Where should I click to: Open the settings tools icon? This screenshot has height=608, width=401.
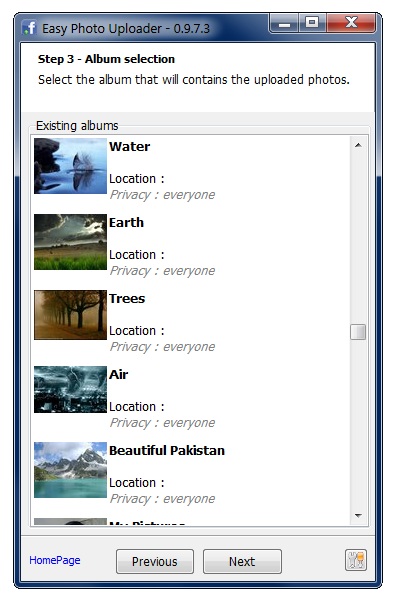click(356, 560)
